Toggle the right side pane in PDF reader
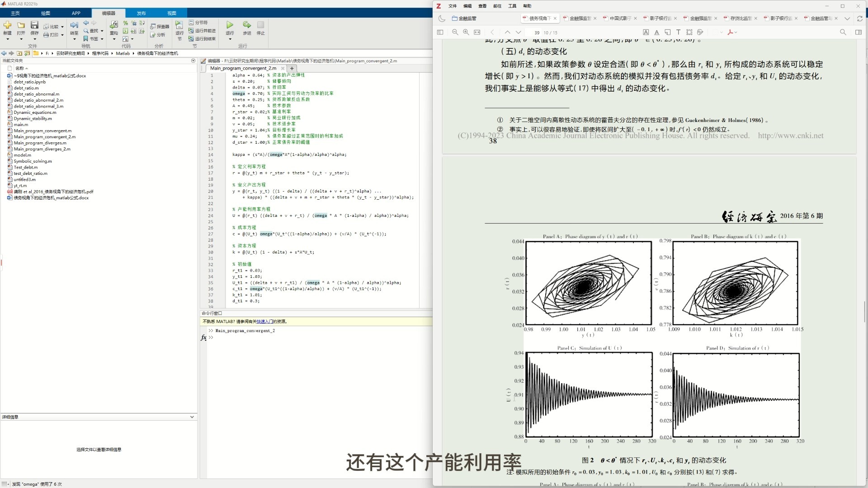 (x=859, y=32)
